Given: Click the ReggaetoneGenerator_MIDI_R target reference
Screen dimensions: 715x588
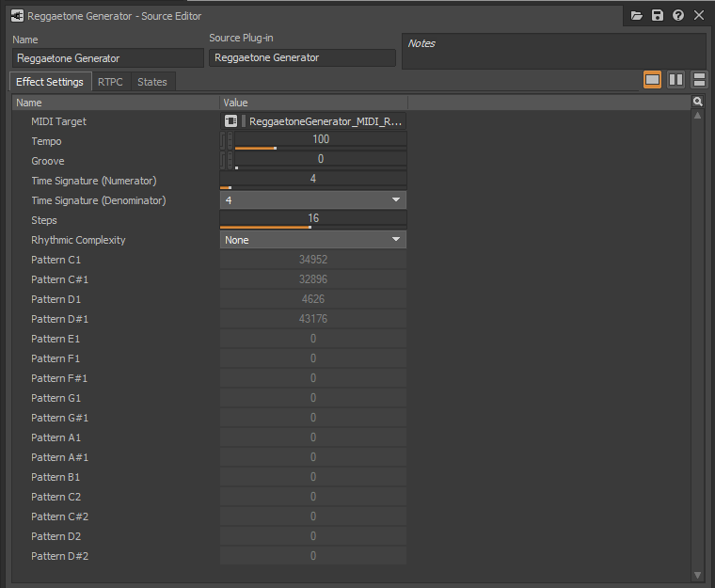Looking at the screenshot, I should tap(326, 121).
